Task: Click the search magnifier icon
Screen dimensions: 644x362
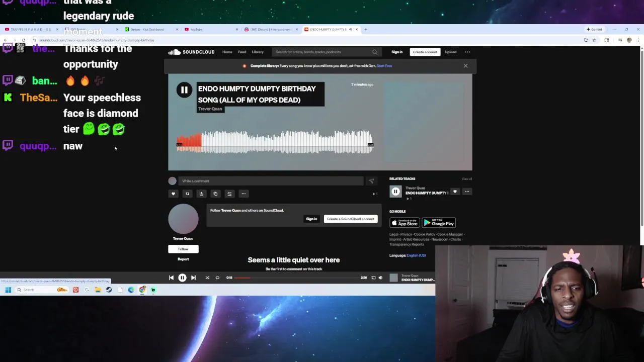Action: [375, 52]
